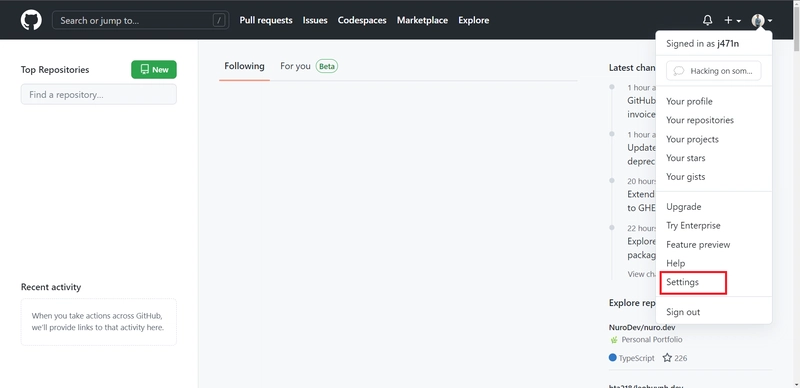This screenshot has height=388, width=800.
Task: Open the NuroDev/nuro.dev repository link
Action: [x=642, y=327]
